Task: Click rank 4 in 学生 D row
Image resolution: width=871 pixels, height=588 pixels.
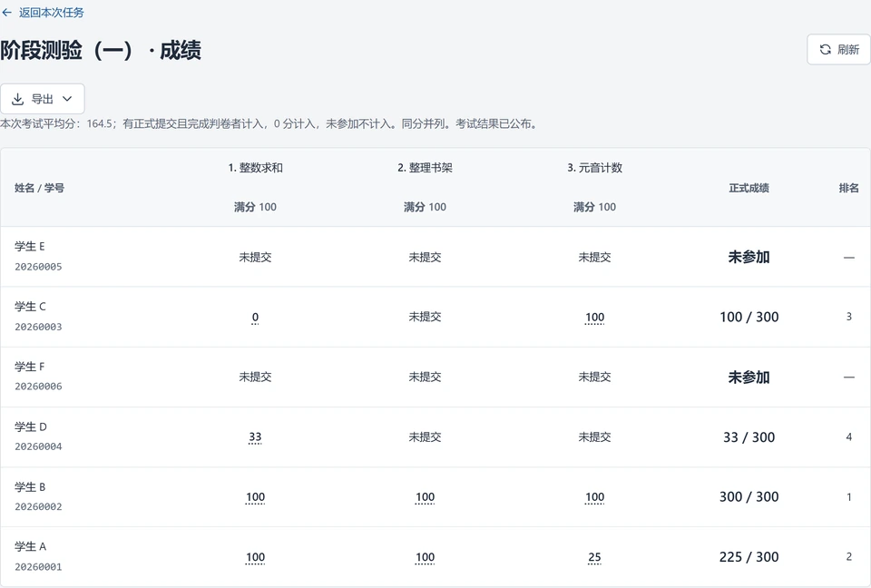Action: point(849,436)
